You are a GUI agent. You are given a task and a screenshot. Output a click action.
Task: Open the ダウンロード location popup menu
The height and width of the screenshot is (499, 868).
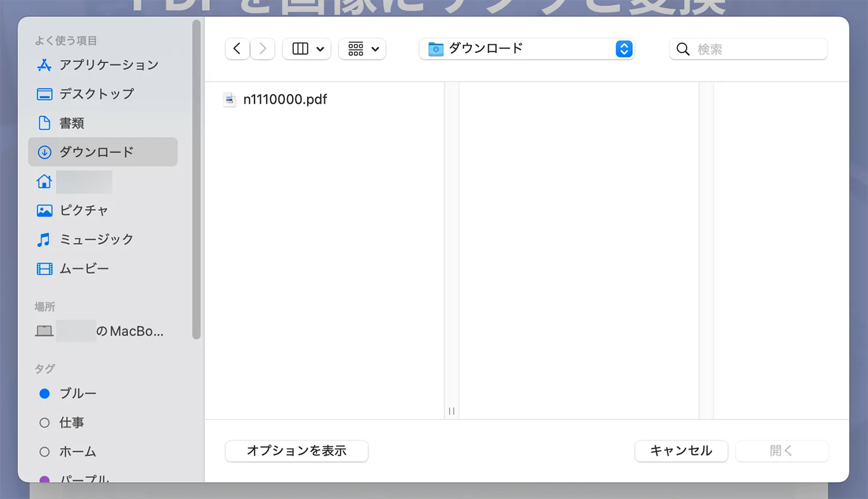526,49
